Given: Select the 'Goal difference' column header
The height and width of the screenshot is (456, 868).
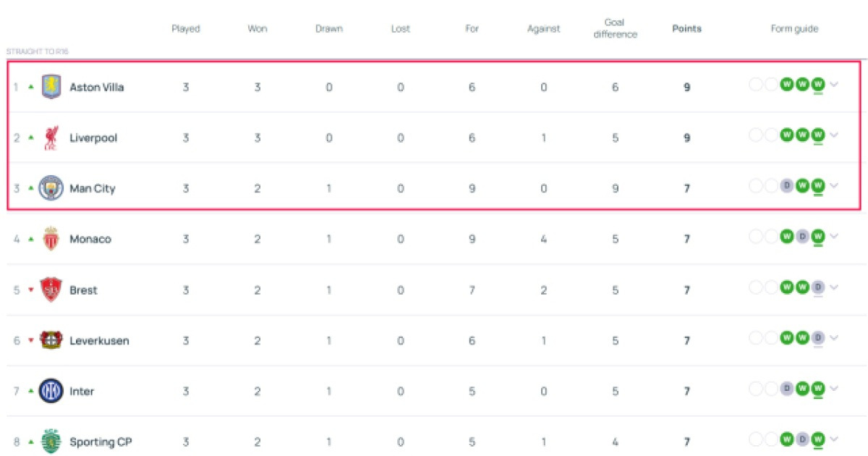Looking at the screenshot, I should click(x=616, y=29).
